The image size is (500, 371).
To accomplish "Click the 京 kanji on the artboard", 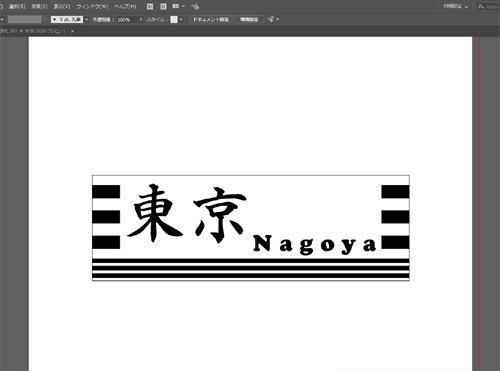I will [220, 215].
